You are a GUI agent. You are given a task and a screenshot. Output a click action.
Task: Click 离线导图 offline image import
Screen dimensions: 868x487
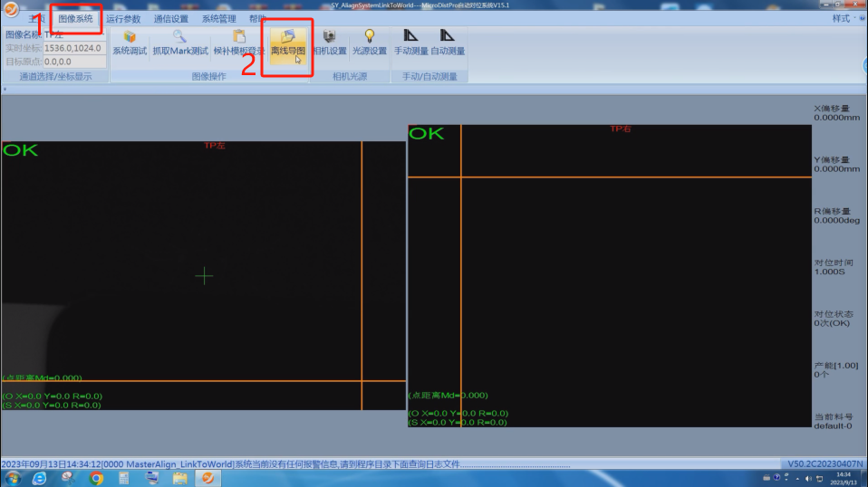coord(288,43)
